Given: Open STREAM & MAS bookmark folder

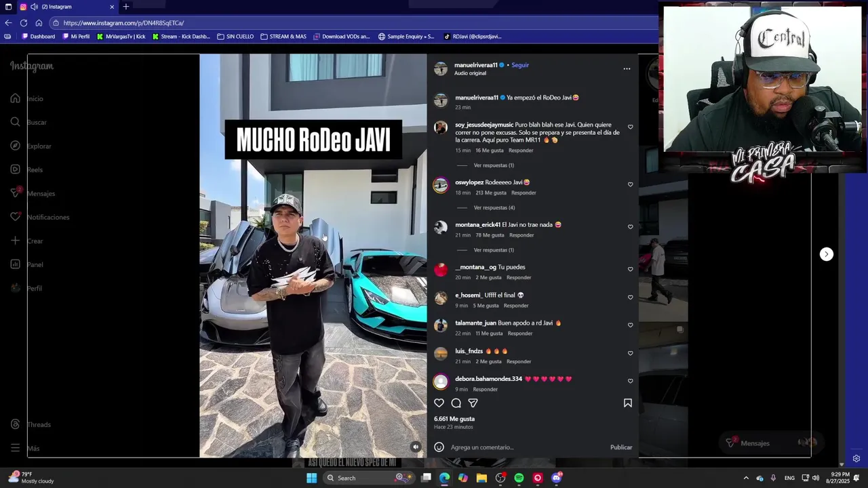Looking at the screenshot, I should pyautogui.click(x=283, y=37).
